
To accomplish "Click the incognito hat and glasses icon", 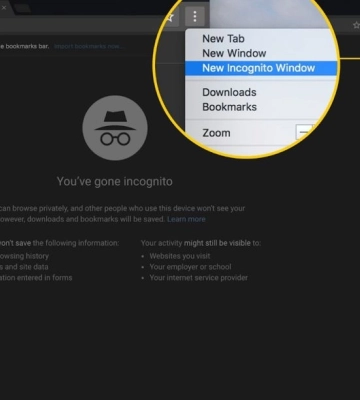I will click(115, 128).
